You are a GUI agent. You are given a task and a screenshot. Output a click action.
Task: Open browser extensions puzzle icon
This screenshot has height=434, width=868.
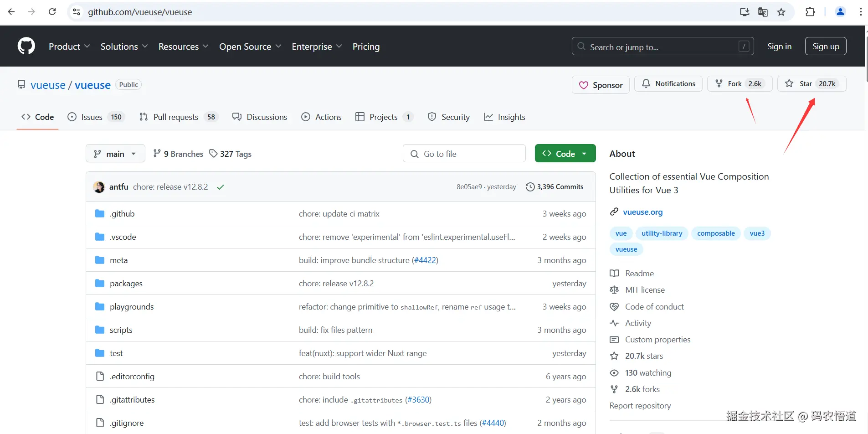[810, 12]
